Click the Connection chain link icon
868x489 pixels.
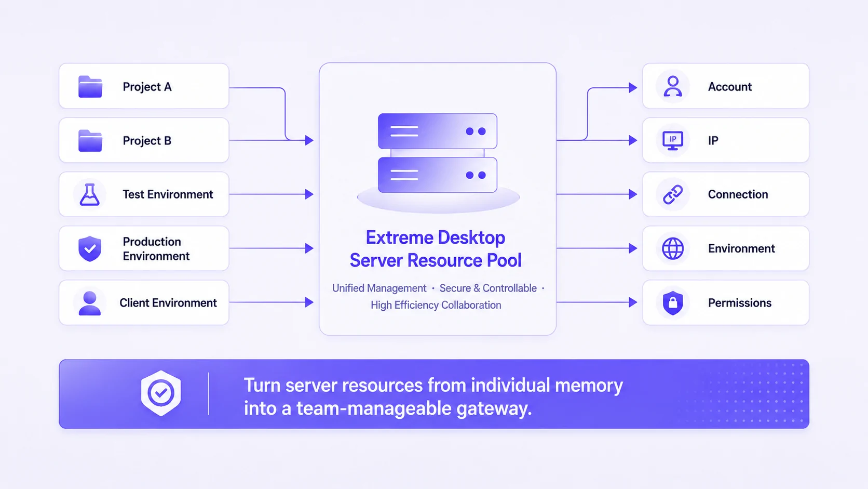click(x=673, y=194)
